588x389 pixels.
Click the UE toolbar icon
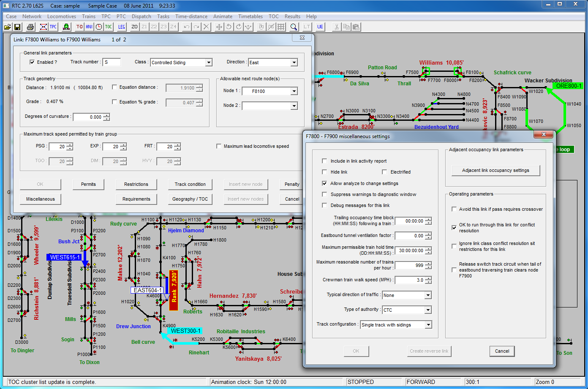tap(320, 27)
